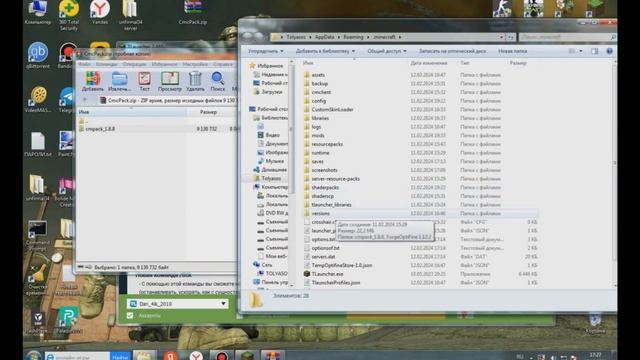Click AppData segment in Explorer address path
The height and width of the screenshot is (360, 640).
click(x=324, y=37)
